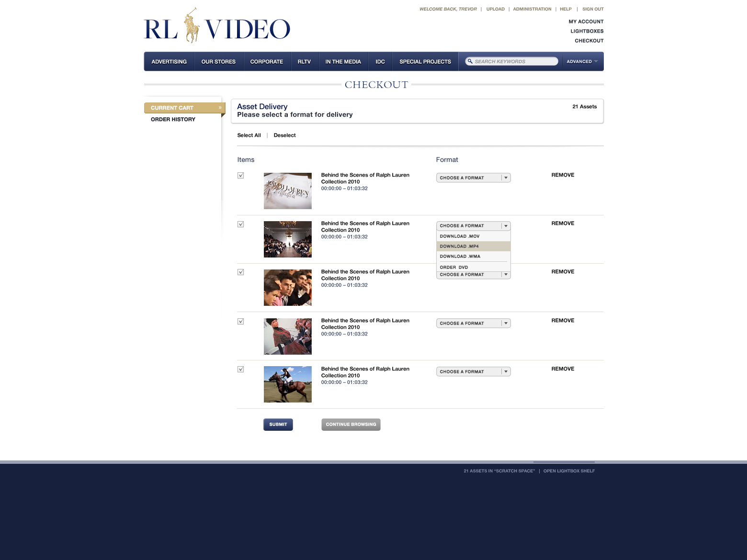The width and height of the screenshot is (747, 560).
Task: Remove the first cart item
Action: click(563, 175)
